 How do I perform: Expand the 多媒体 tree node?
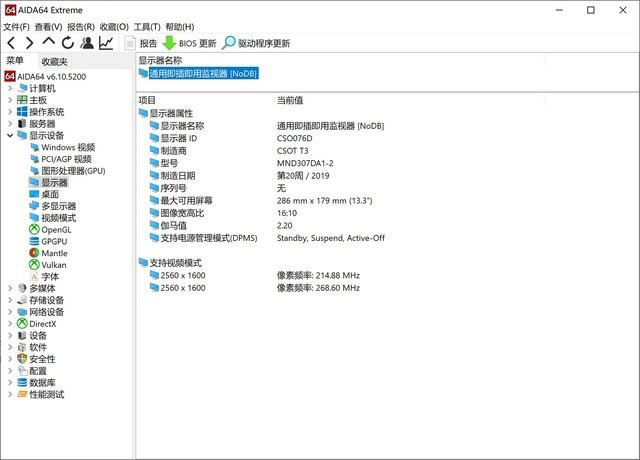(10, 288)
